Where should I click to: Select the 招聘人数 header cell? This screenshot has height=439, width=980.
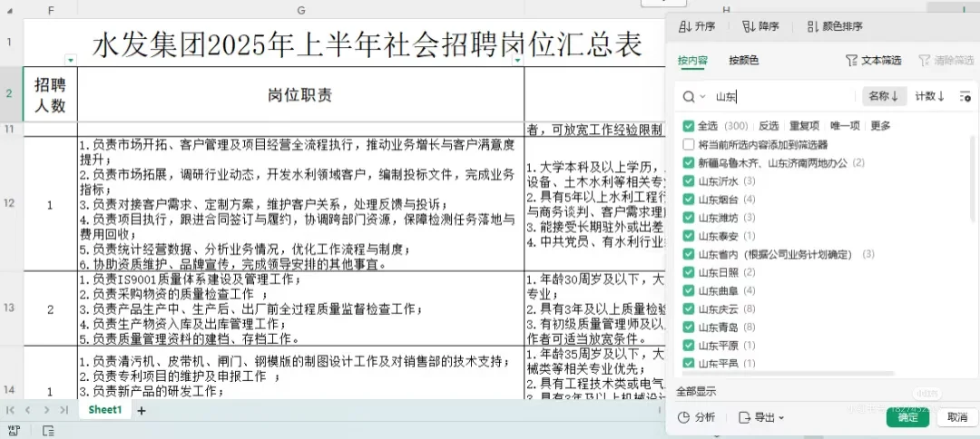coord(51,94)
